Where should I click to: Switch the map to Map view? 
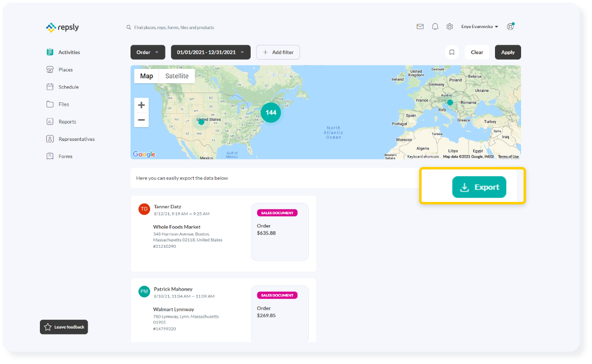click(x=146, y=76)
